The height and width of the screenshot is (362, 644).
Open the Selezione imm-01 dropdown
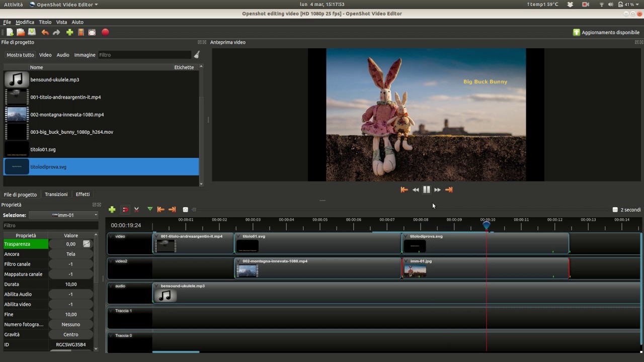[x=63, y=215]
